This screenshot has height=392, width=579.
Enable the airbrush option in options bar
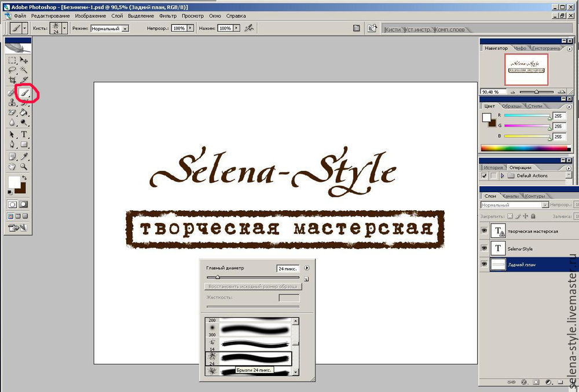tap(250, 28)
